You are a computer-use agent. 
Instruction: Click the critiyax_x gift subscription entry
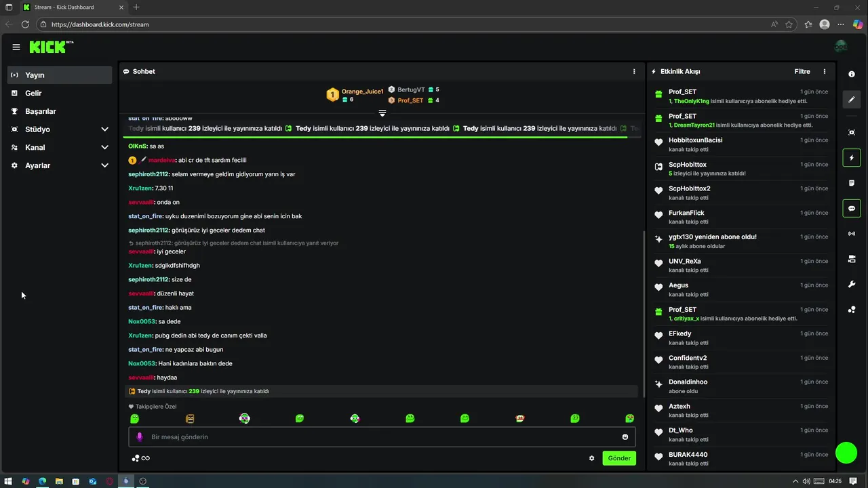coord(740,313)
